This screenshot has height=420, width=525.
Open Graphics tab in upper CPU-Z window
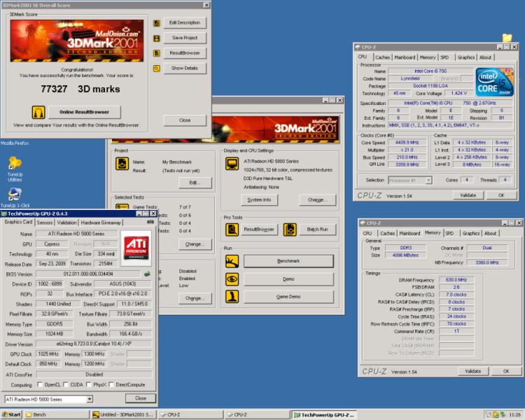(466, 57)
